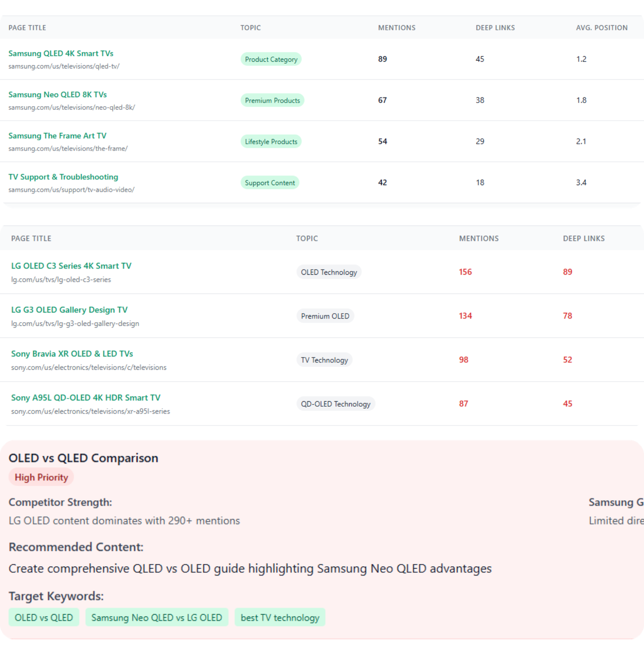
Task: Open LG OLED C3 Series 4K Smart TV link
Action: pos(71,266)
